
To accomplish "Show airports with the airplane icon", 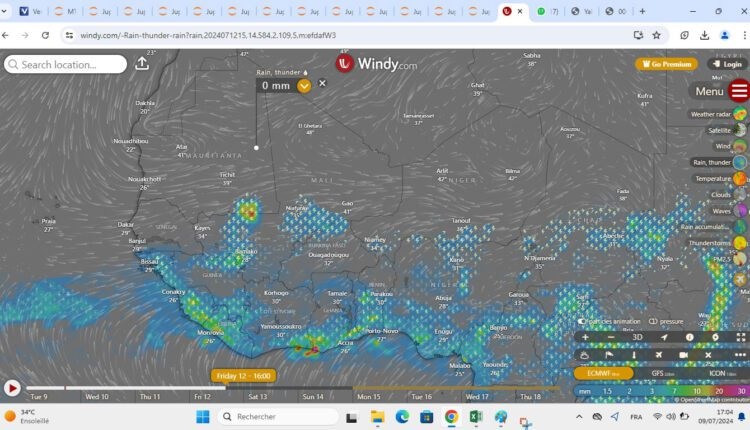I will tap(659, 354).
